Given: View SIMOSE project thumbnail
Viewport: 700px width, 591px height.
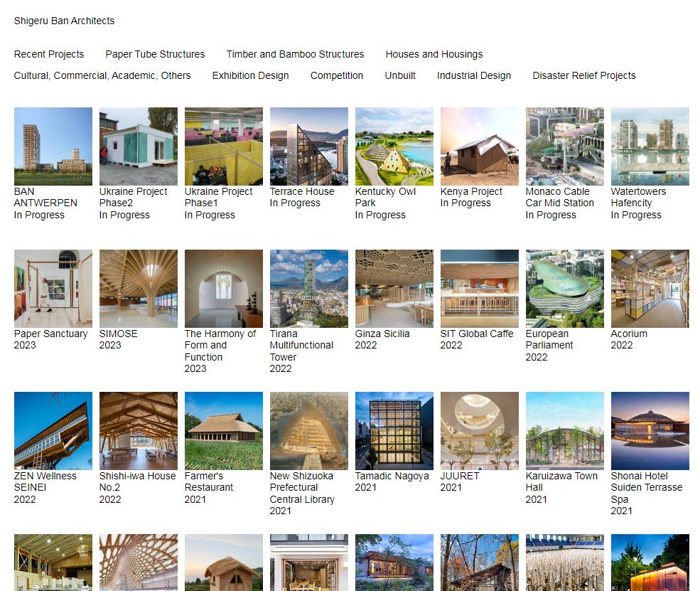Looking at the screenshot, I should tap(139, 289).
